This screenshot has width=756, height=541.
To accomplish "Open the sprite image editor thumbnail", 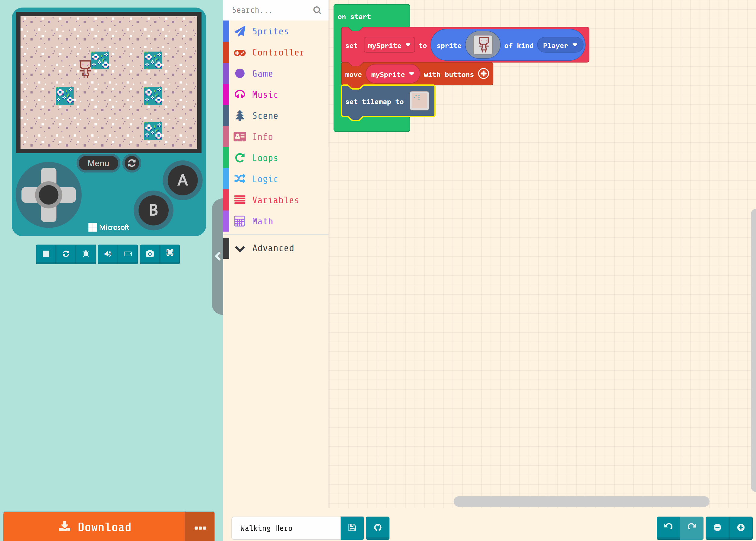I will pos(483,45).
